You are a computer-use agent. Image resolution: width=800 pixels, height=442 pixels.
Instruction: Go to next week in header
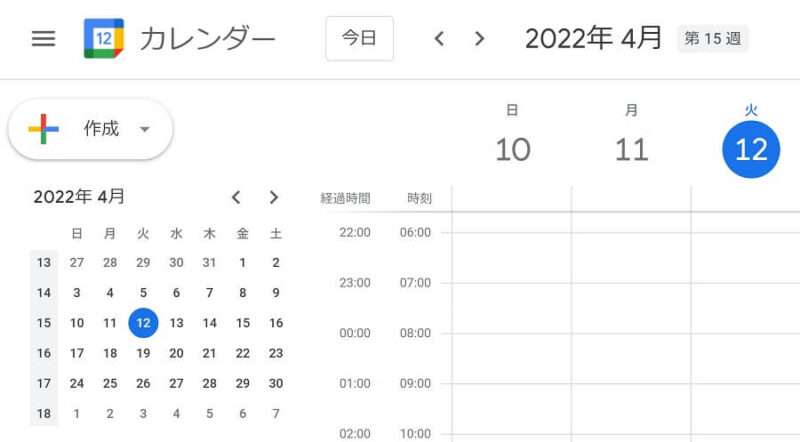pos(479,38)
